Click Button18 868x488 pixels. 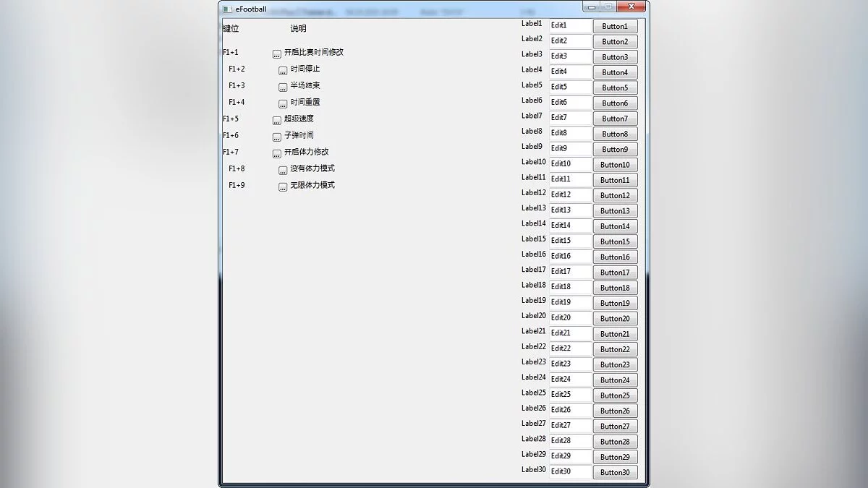[616, 288]
